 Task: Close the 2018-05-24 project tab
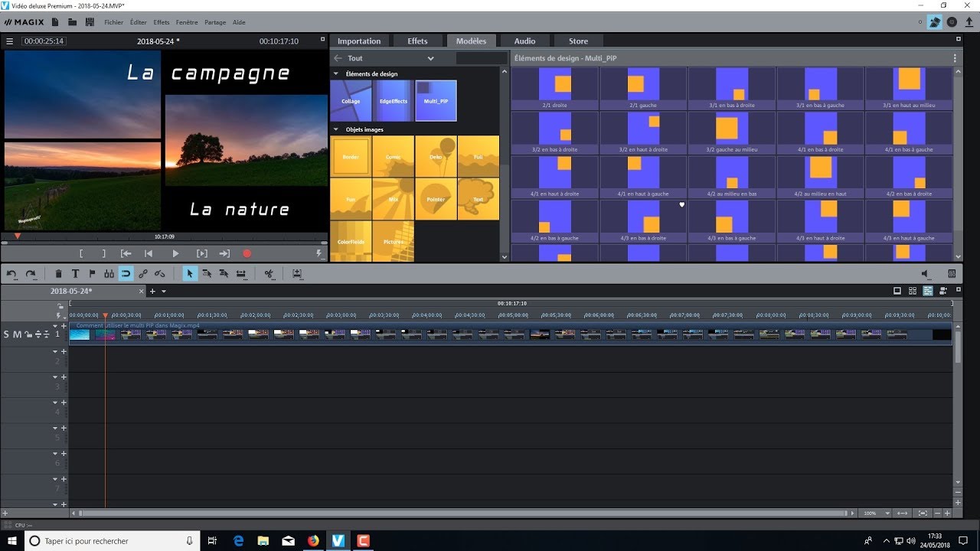[x=141, y=292]
